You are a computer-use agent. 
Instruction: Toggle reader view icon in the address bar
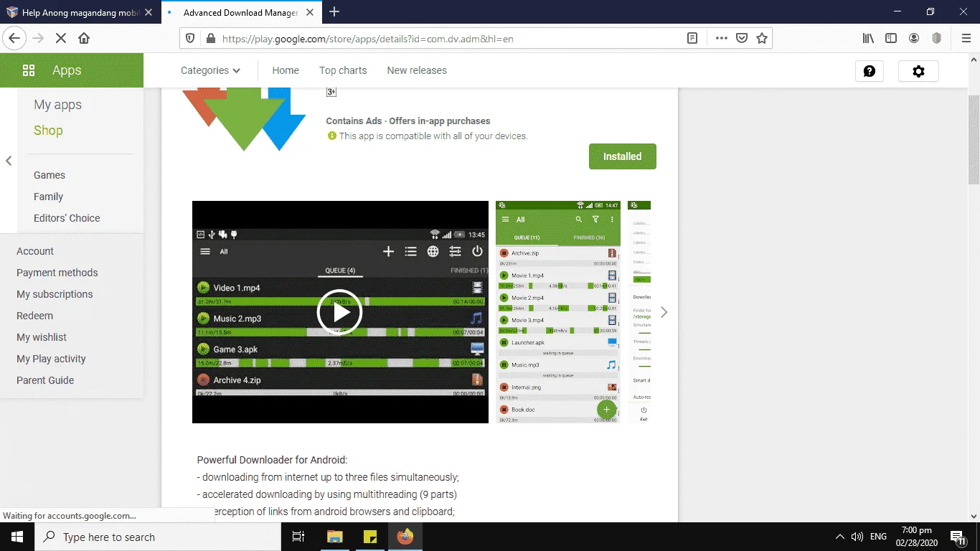(x=692, y=39)
